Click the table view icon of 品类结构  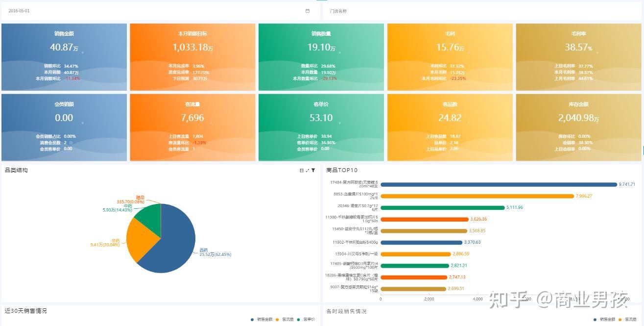click(302, 170)
